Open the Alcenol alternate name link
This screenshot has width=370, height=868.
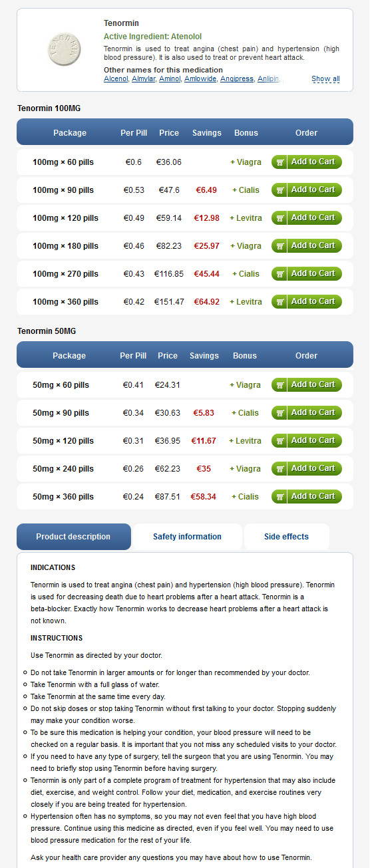tap(116, 78)
